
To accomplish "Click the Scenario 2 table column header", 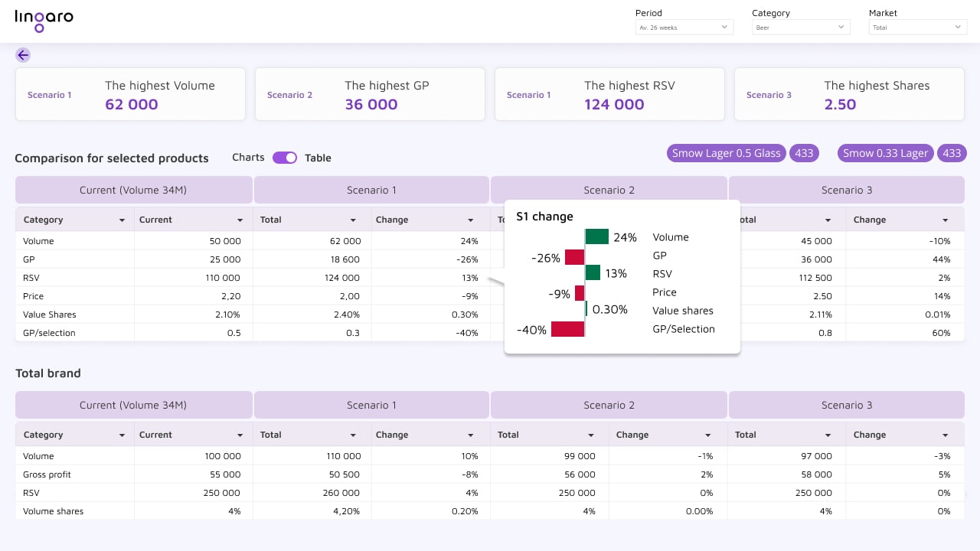I will pos(609,190).
